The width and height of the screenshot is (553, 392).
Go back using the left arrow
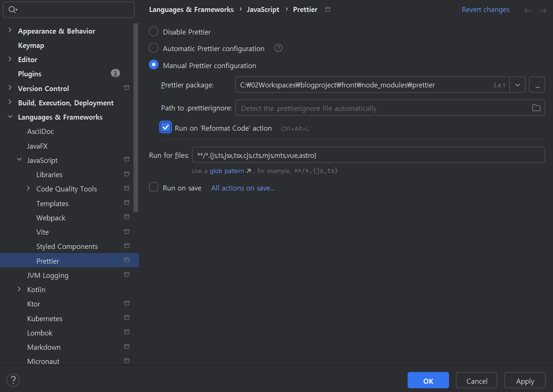tap(528, 10)
